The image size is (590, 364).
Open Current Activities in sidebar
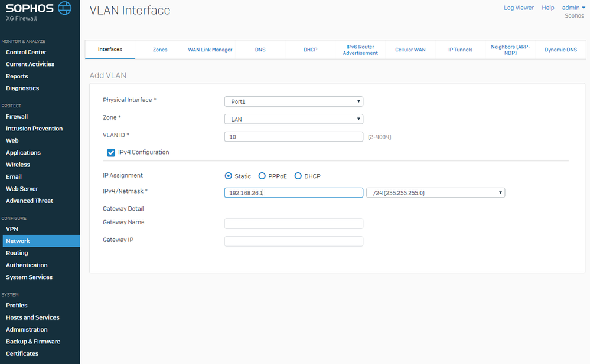(30, 64)
